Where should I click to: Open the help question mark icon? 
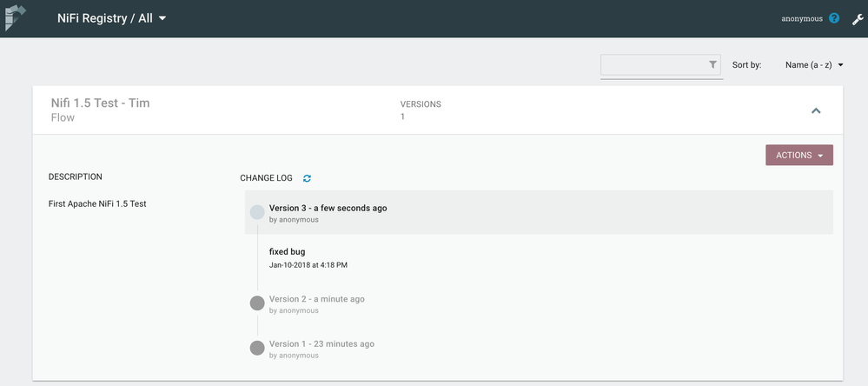(x=834, y=18)
